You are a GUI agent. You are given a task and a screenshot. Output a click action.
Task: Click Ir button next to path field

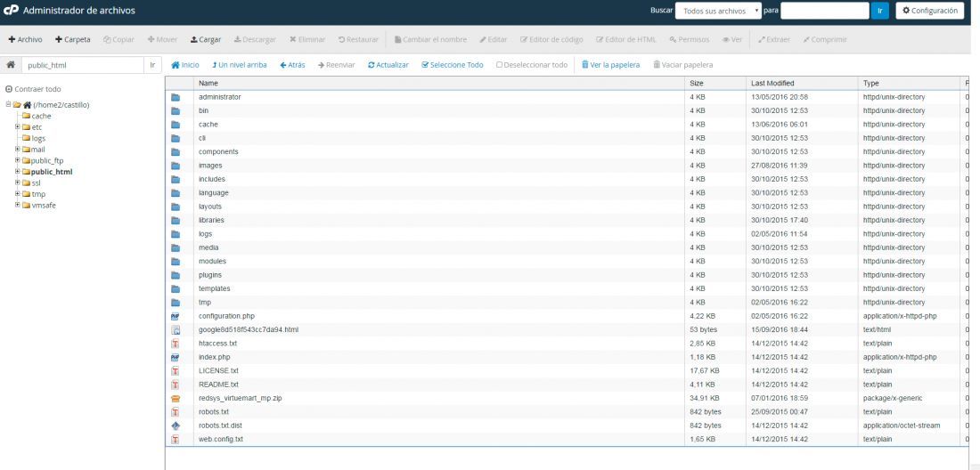click(153, 65)
